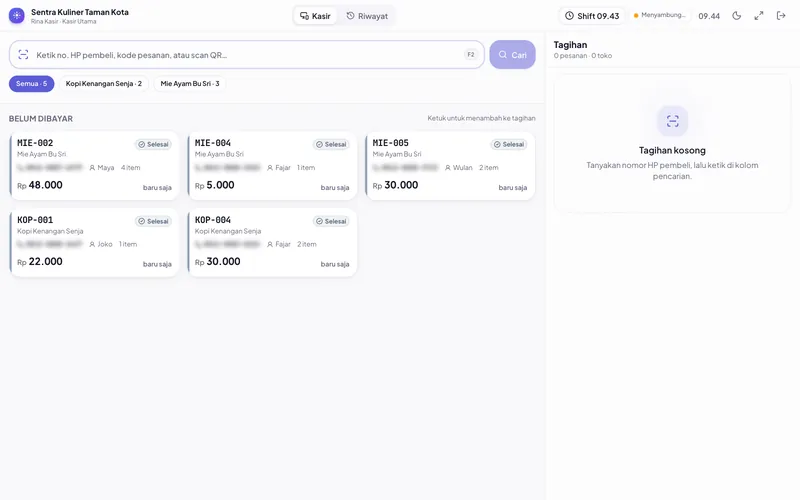Click the Selesai badge on KOP-004
800x500 pixels.
pos(331,221)
